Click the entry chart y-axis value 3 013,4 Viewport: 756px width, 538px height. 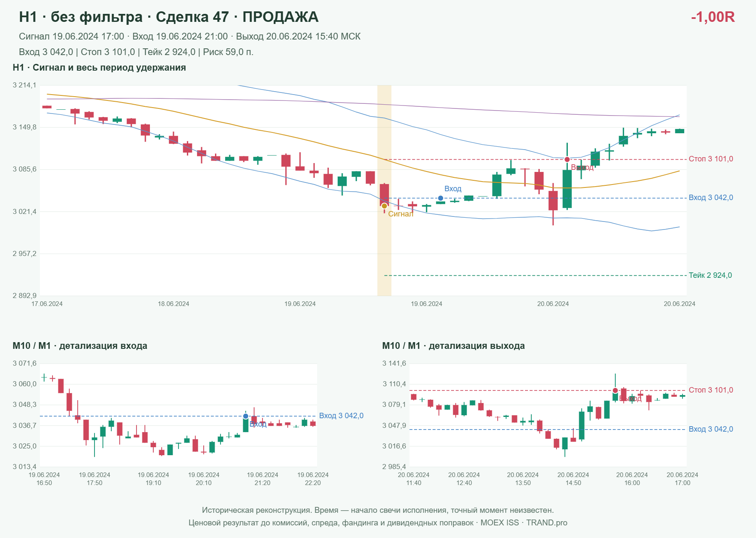tap(24, 467)
